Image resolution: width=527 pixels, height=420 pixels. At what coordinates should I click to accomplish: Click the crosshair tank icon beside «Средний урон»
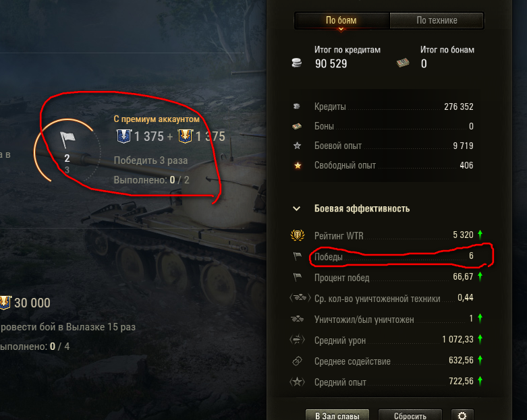[x=297, y=340]
